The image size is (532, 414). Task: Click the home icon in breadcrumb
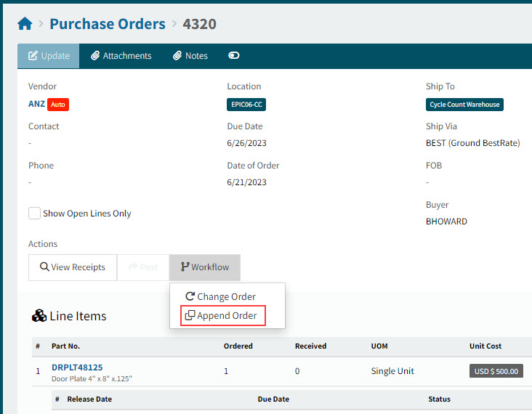(25, 24)
